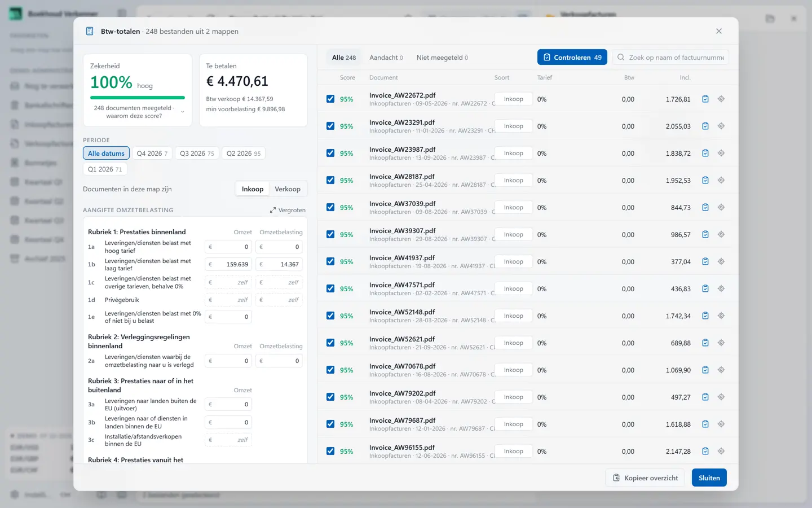812x508 pixels.
Task: Open the Inkoop type dropdown for Invoice_AW79687.pdf
Action: 514,424
